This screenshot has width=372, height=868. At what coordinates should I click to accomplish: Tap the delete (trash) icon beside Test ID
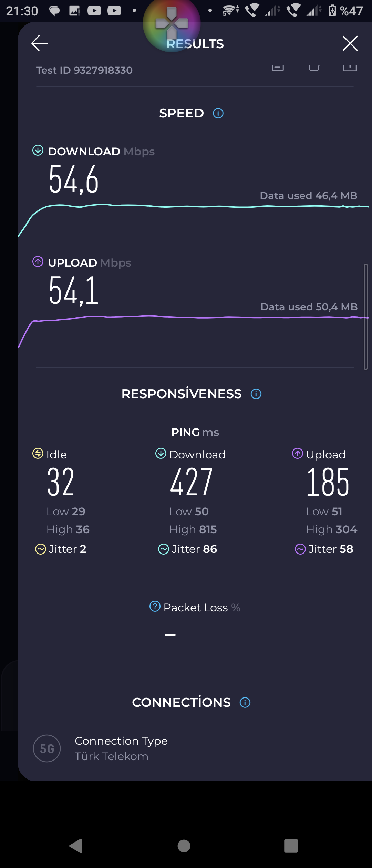click(x=314, y=68)
